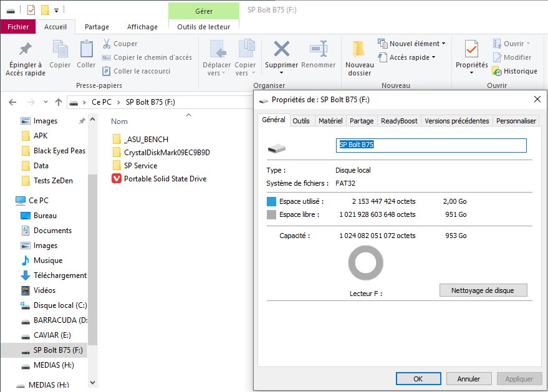Screen dimensions: 548x392
Task: Open the Déplacer vers dropdown
Action: click(x=218, y=69)
